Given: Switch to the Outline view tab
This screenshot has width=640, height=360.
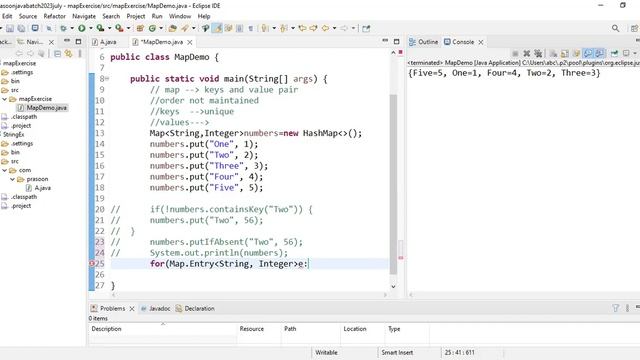Looking at the screenshot, I should coord(423,42).
